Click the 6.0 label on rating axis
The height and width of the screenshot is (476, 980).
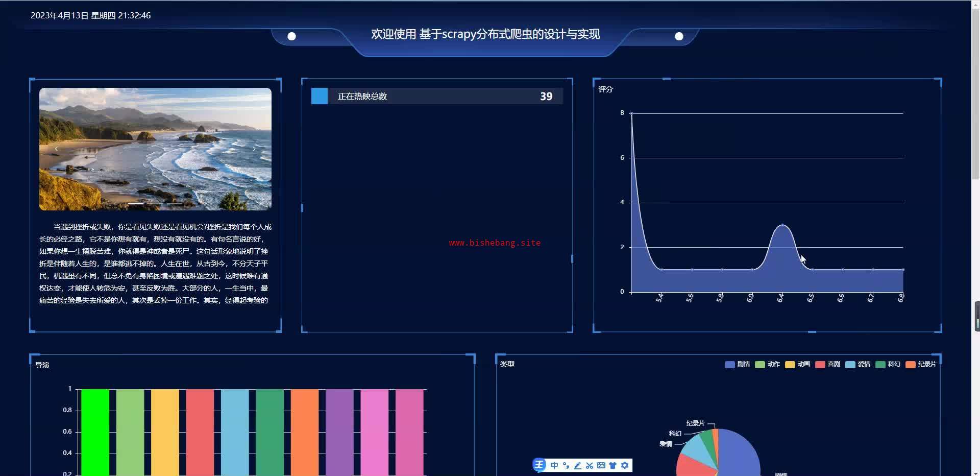pyautogui.click(x=750, y=298)
